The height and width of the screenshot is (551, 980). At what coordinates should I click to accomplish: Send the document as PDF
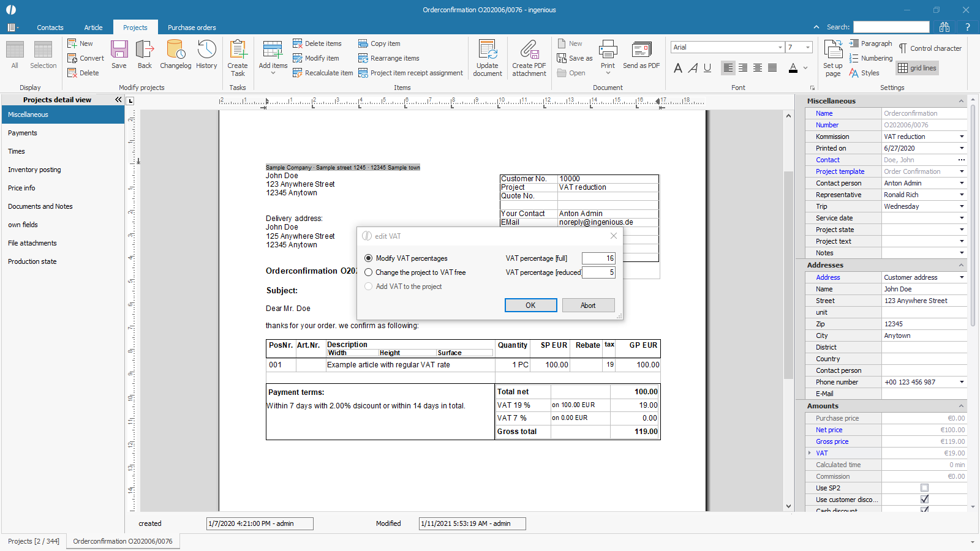pyautogui.click(x=641, y=54)
